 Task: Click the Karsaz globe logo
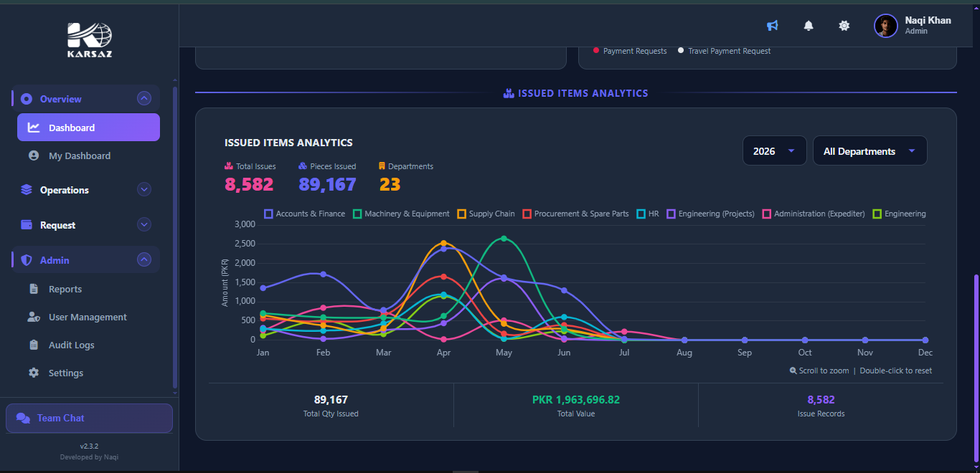(x=90, y=39)
